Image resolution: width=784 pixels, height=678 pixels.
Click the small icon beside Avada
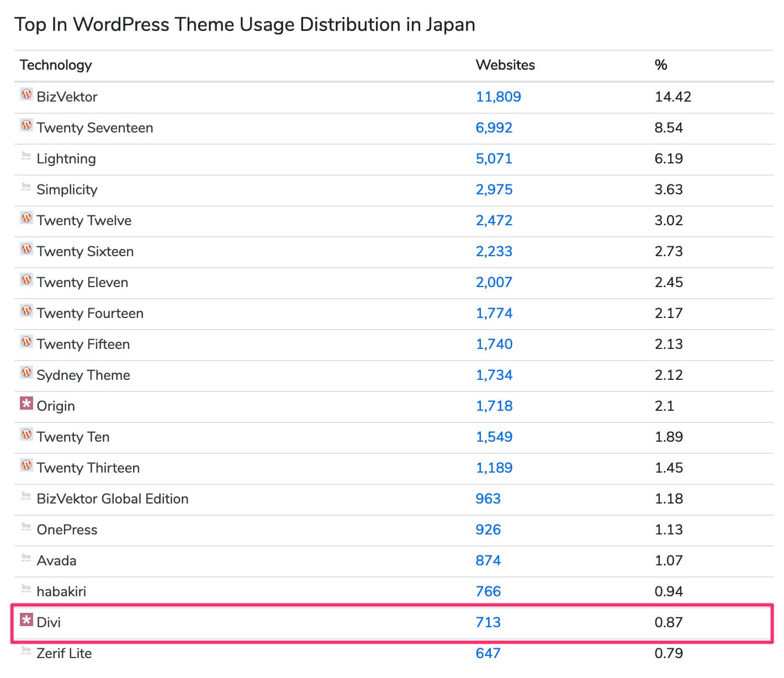pos(27,558)
